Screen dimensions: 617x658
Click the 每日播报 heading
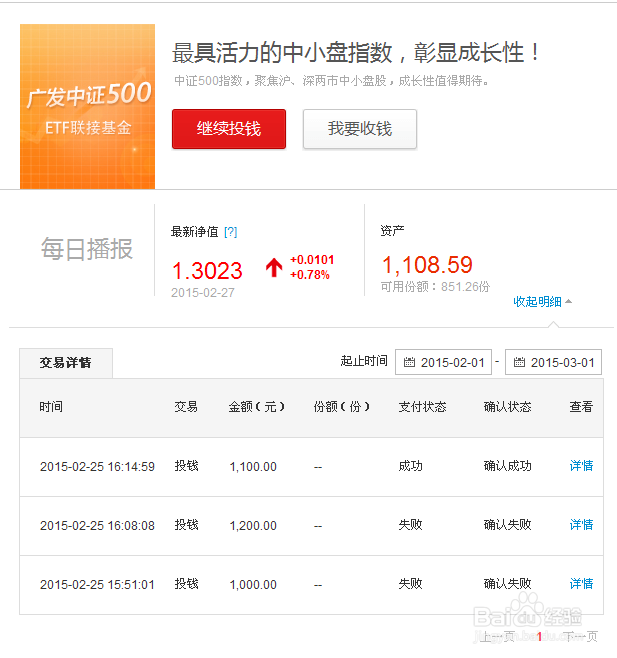[x=87, y=249]
